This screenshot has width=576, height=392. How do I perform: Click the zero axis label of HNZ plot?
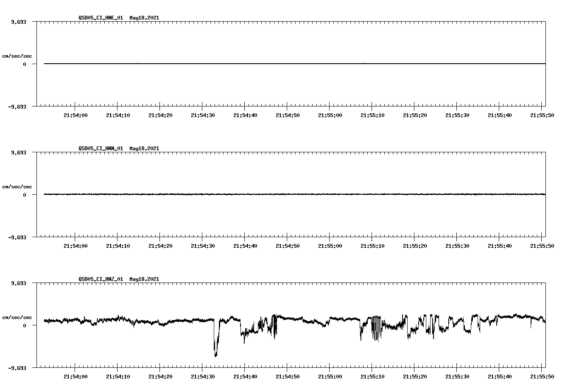[x=25, y=325]
